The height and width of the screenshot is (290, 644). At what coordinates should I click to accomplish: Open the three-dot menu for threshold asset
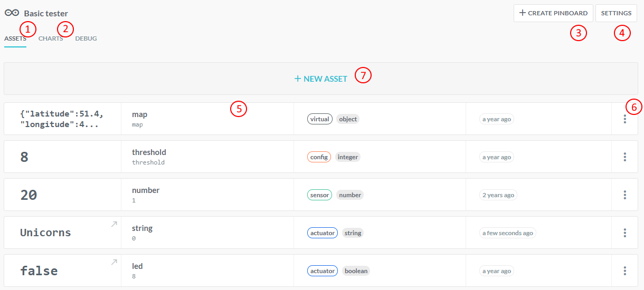tap(624, 157)
